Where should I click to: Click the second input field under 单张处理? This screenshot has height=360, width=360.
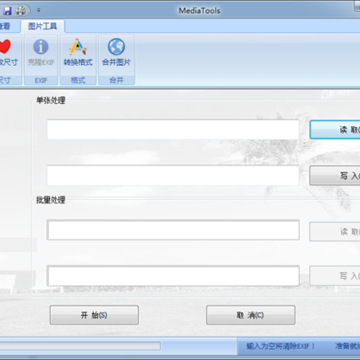pyautogui.click(x=173, y=175)
